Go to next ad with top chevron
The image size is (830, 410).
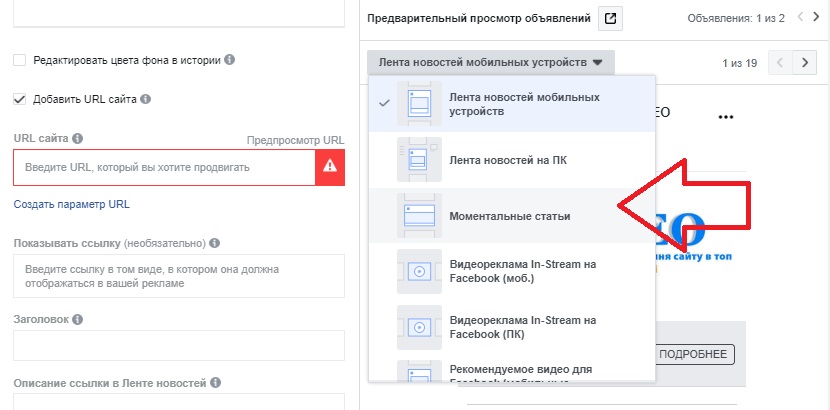point(816,17)
